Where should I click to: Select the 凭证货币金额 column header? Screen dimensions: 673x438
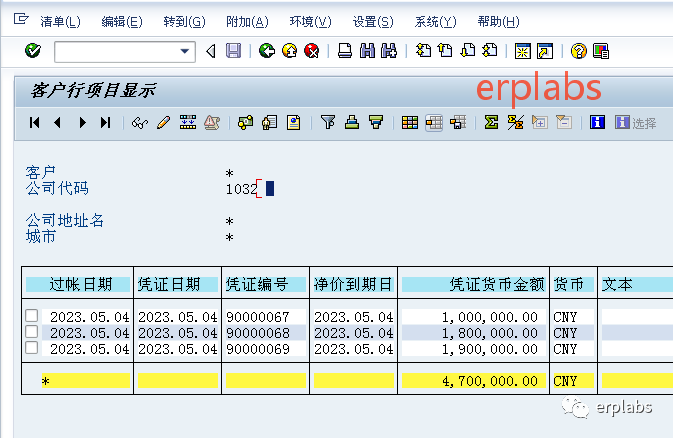[x=474, y=284]
